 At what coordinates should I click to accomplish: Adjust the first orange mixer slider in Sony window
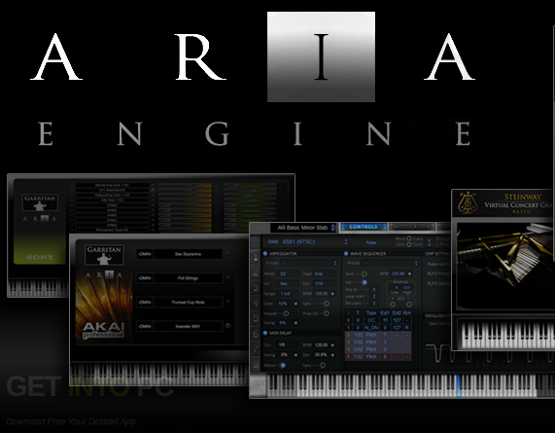point(185,185)
